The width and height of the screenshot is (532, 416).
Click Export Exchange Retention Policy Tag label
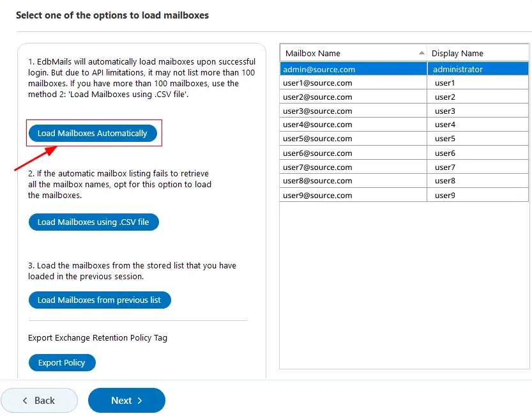coord(98,338)
